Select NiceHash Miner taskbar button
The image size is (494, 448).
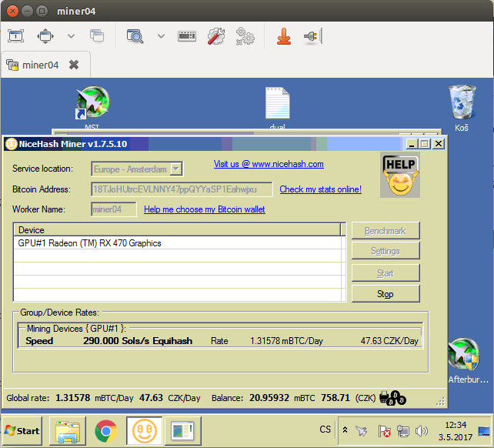point(145,430)
